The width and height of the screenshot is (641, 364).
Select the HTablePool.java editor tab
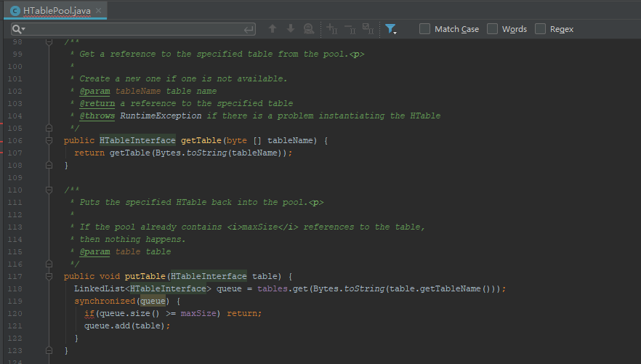(54, 9)
